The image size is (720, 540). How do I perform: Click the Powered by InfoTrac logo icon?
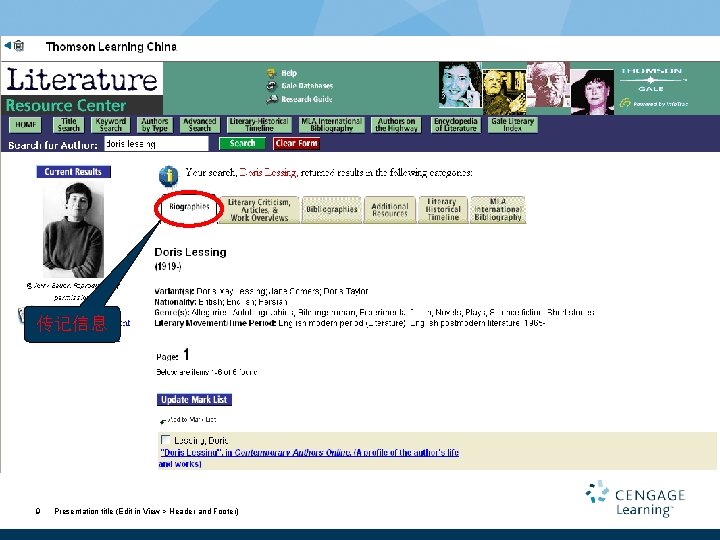[624, 103]
